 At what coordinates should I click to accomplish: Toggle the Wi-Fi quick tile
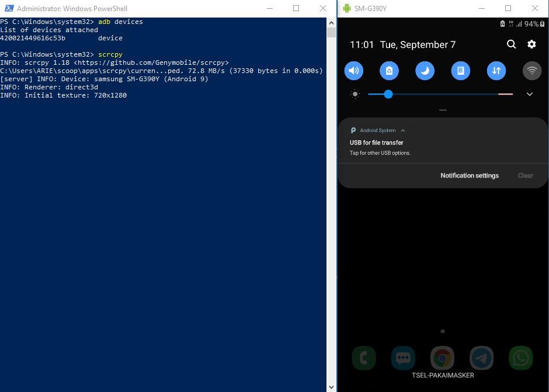click(x=532, y=71)
